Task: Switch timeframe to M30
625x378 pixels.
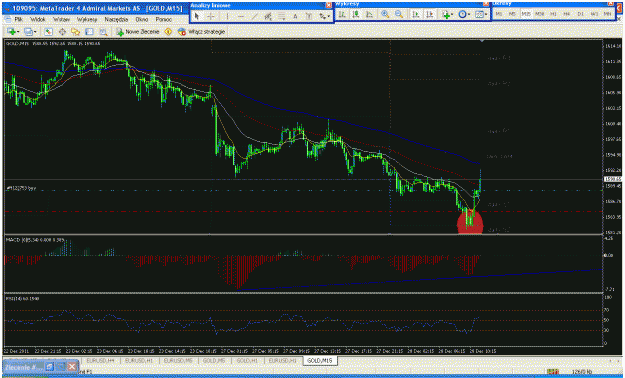Action: click(x=540, y=14)
